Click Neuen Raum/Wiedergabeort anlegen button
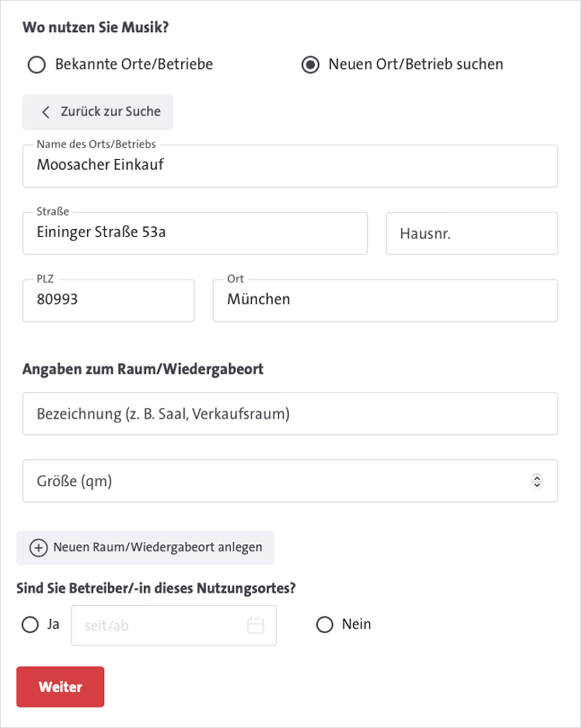Viewport: 581px width, 728px height. click(x=145, y=548)
